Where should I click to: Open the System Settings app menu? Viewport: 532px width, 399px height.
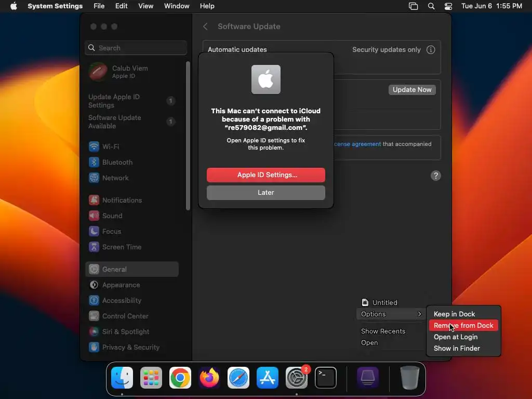(x=55, y=6)
